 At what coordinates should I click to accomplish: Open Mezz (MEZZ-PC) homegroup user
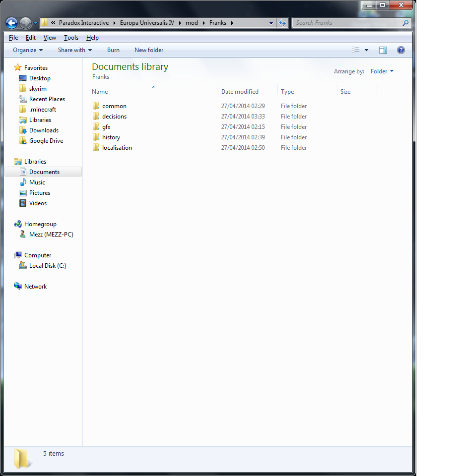click(51, 235)
